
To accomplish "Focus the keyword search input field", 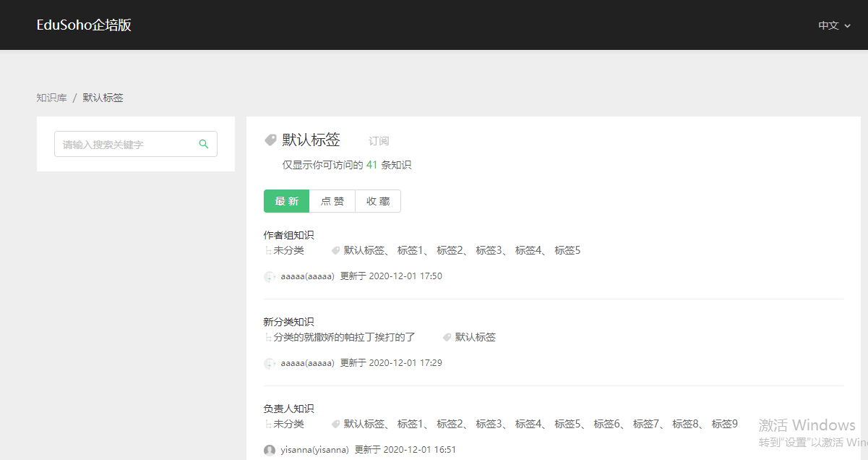I will (x=126, y=144).
